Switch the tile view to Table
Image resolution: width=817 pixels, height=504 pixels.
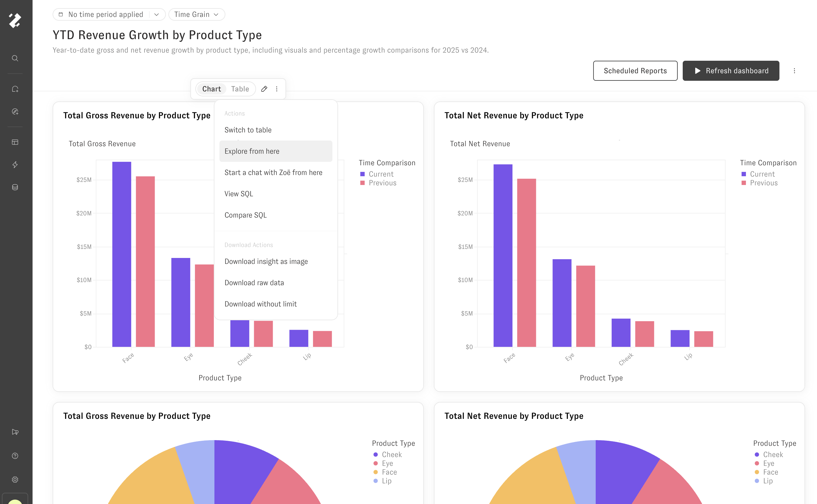pos(240,89)
